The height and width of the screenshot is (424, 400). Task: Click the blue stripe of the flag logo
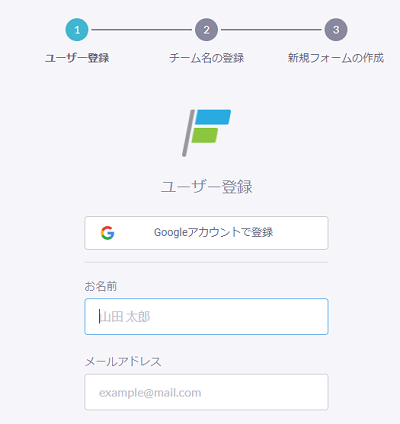[x=213, y=117]
